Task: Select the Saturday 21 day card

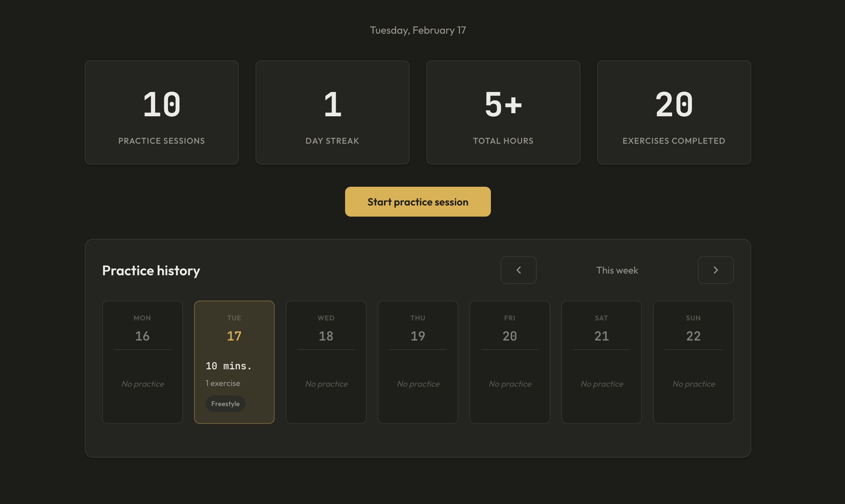Action: [x=601, y=362]
